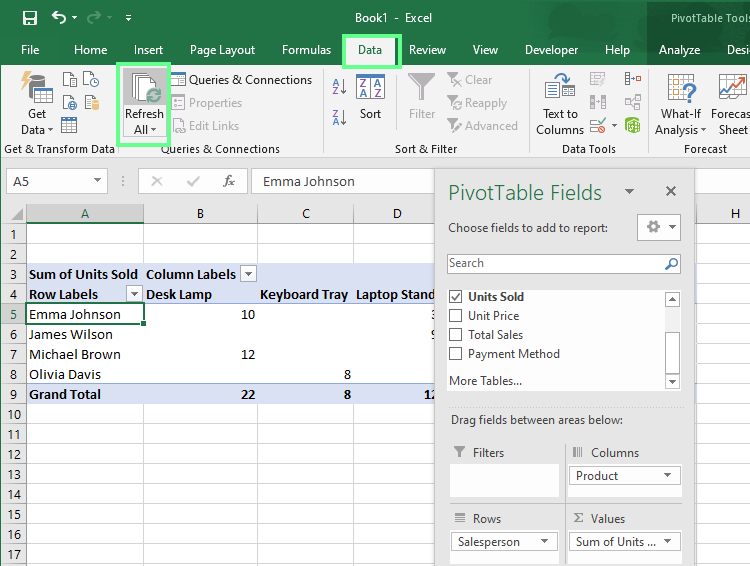This screenshot has width=750, height=566.
Task: Sort ascending with the A-Z icon
Action: point(339,88)
